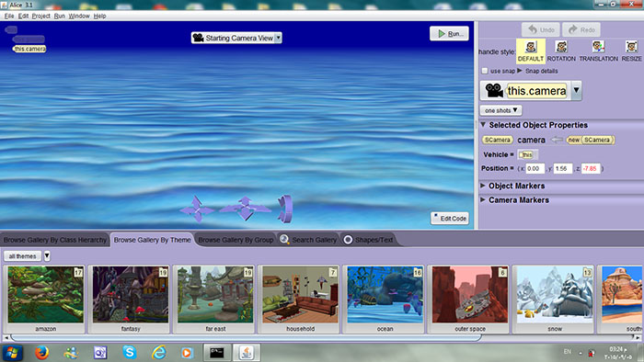Open Firefox from the taskbar
This screenshot has height=362, width=644.
41,352
